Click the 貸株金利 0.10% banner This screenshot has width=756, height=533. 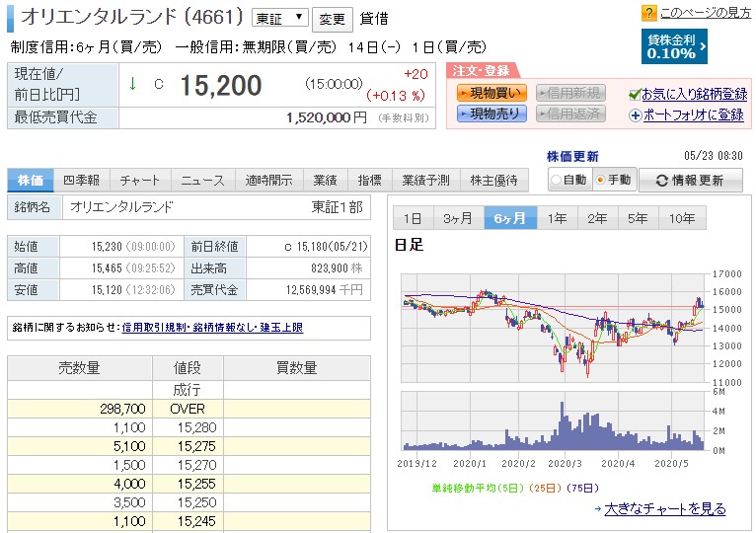pos(674,46)
